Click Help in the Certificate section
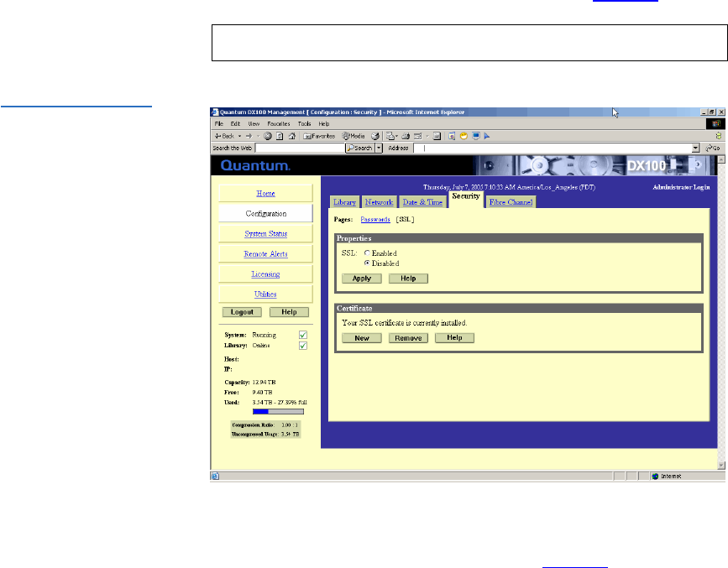The image size is (728, 568). (x=454, y=338)
